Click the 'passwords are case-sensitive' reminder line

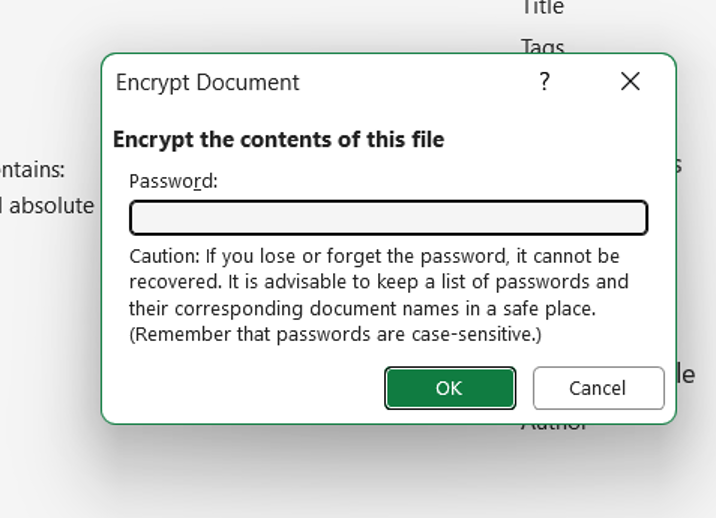[x=335, y=334]
